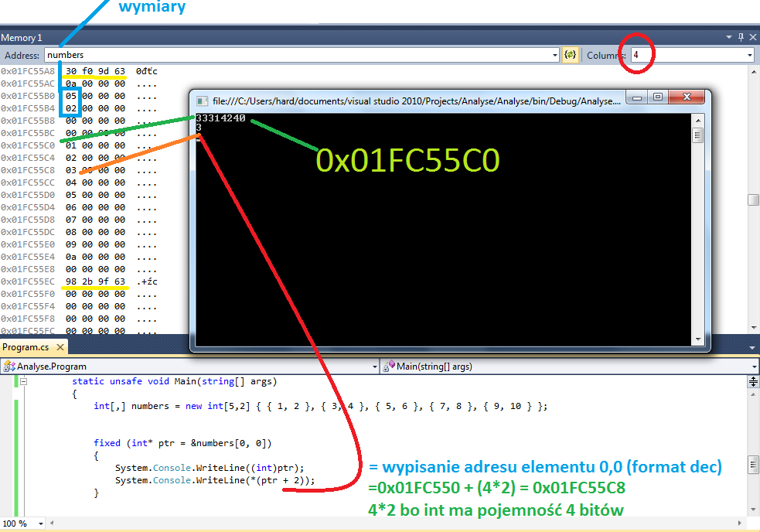This screenshot has width=760, height=532.
Task: Click the 'fixed' keyword in code
Action: pos(107,443)
